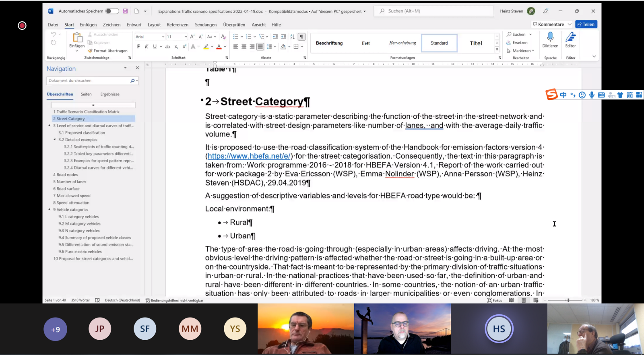Toggle bold formatting (F) in Schriftart group
This screenshot has height=355, width=644.
(x=138, y=47)
